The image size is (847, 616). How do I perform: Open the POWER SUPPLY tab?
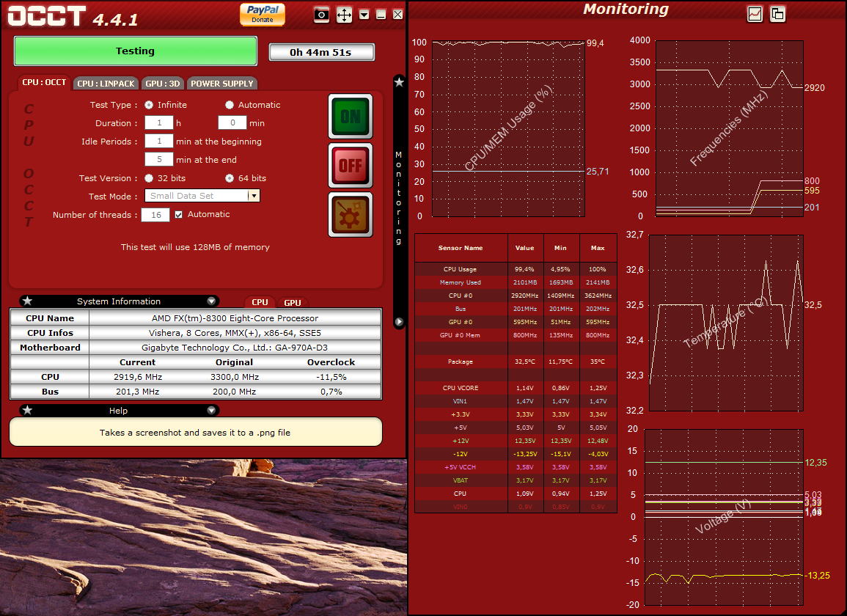point(222,83)
